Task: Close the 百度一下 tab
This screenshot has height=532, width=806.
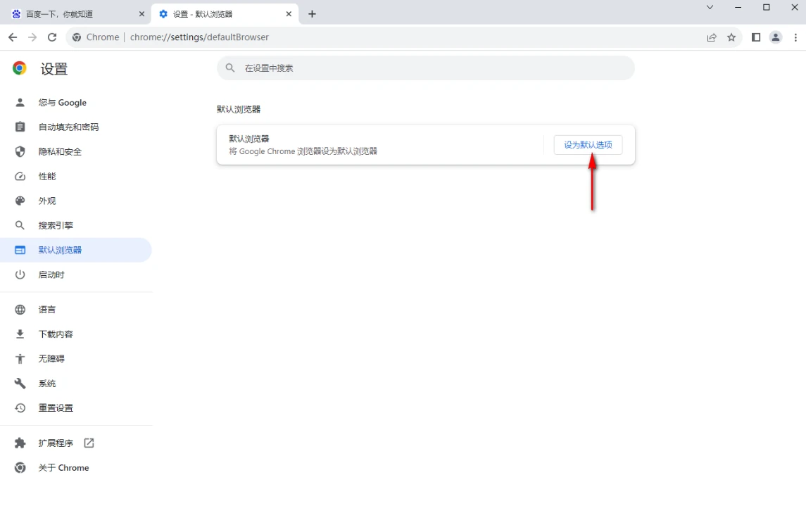Action: point(142,14)
